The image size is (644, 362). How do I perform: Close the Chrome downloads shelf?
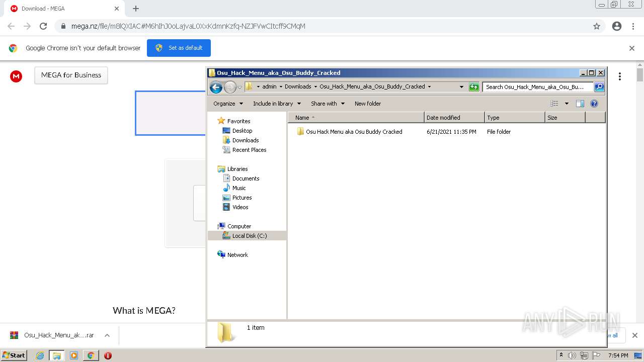[635, 335]
